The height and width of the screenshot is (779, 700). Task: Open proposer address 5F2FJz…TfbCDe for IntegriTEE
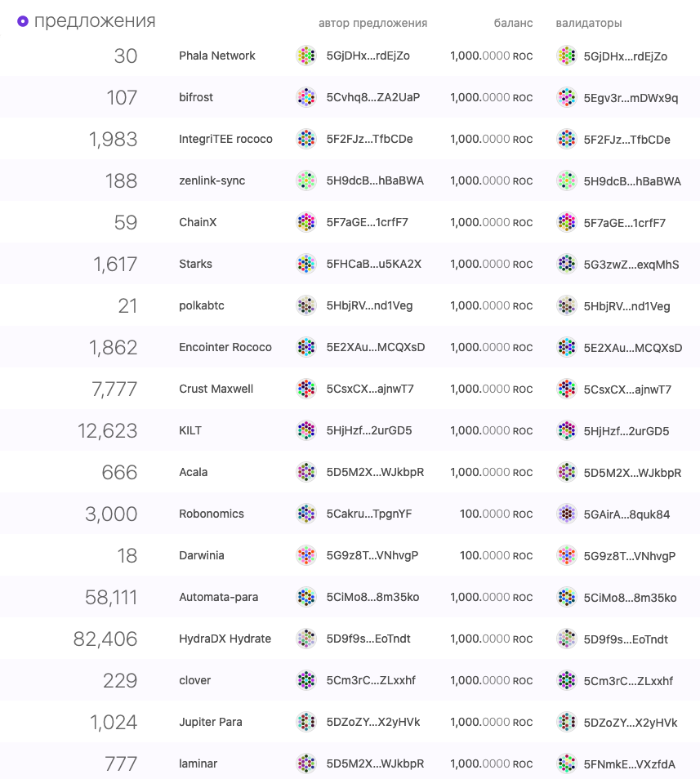[370, 139]
